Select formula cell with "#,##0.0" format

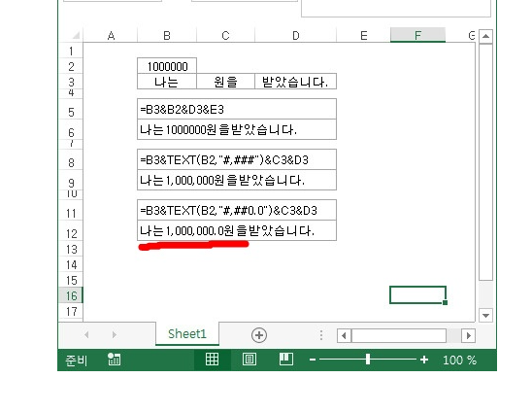[x=237, y=210]
